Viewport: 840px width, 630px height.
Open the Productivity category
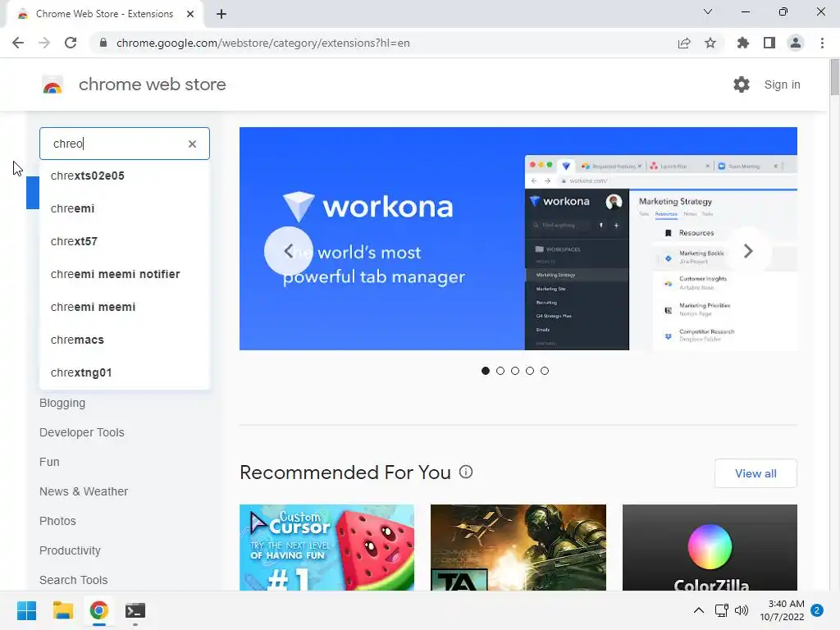click(x=70, y=550)
